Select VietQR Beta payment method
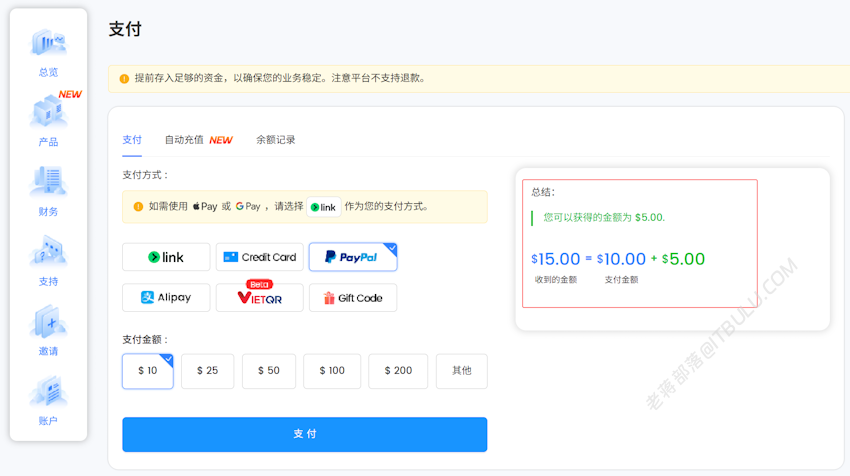850x476 pixels. 260,298
